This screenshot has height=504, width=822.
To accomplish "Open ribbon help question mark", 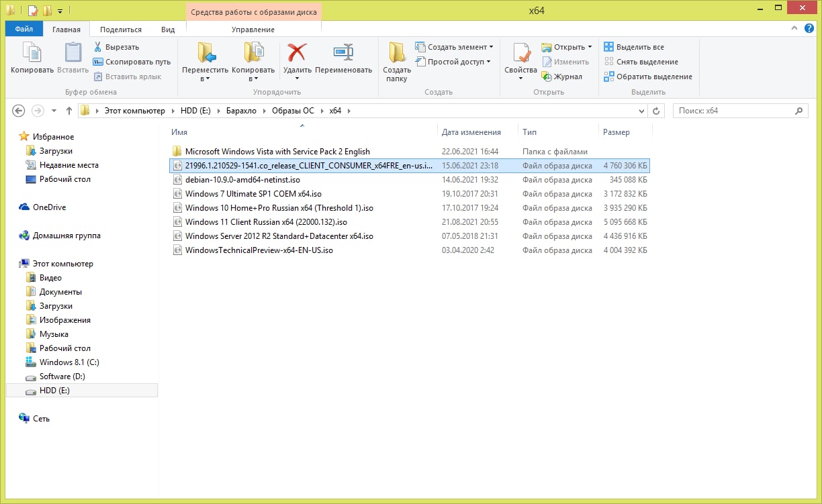I will [810, 29].
